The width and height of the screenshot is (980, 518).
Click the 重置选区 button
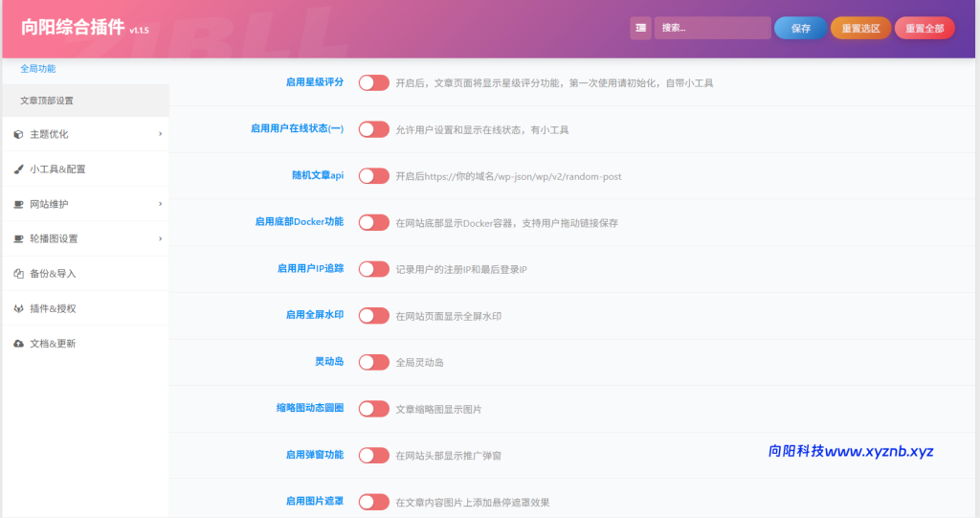point(860,28)
